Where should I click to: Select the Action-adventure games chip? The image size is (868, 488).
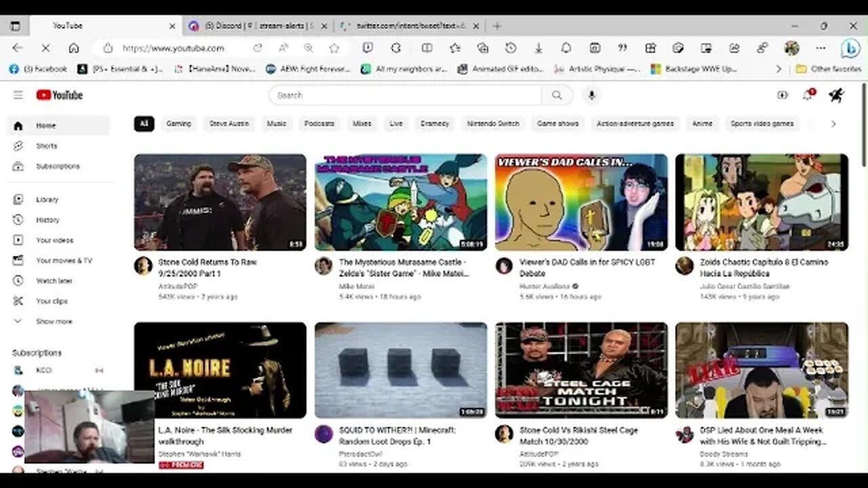point(635,123)
